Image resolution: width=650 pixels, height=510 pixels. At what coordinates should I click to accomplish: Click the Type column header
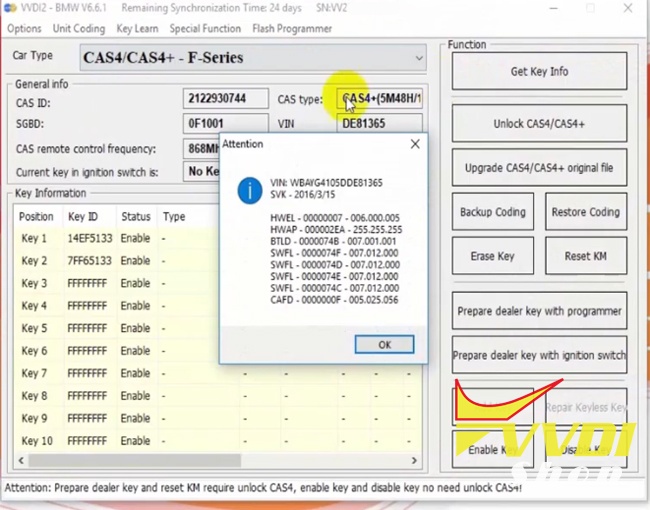(188, 216)
